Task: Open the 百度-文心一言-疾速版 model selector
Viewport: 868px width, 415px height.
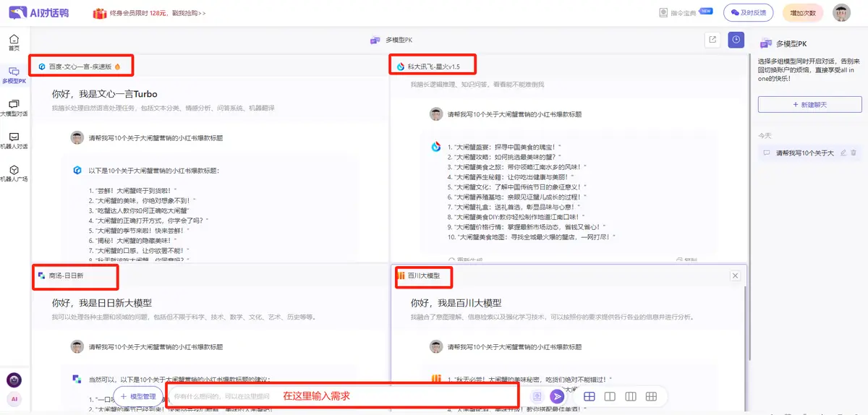Action: click(x=80, y=67)
